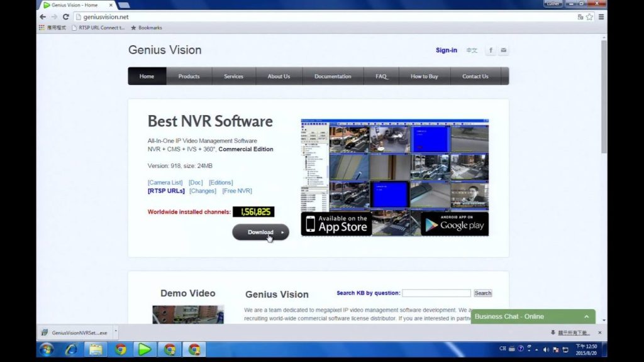Viewport: 644px width, 362px height.
Task: Open the Products menu in the navigation bar
Action: point(189,77)
